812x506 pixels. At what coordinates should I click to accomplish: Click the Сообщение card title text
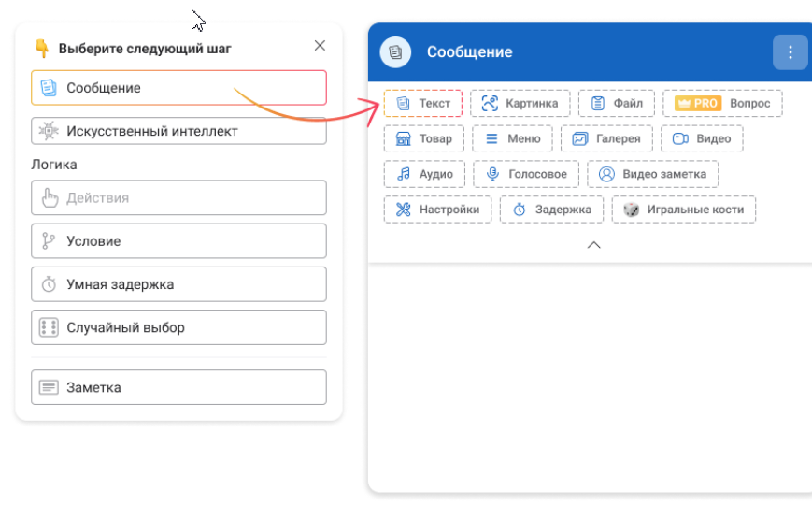pos(469,51)
